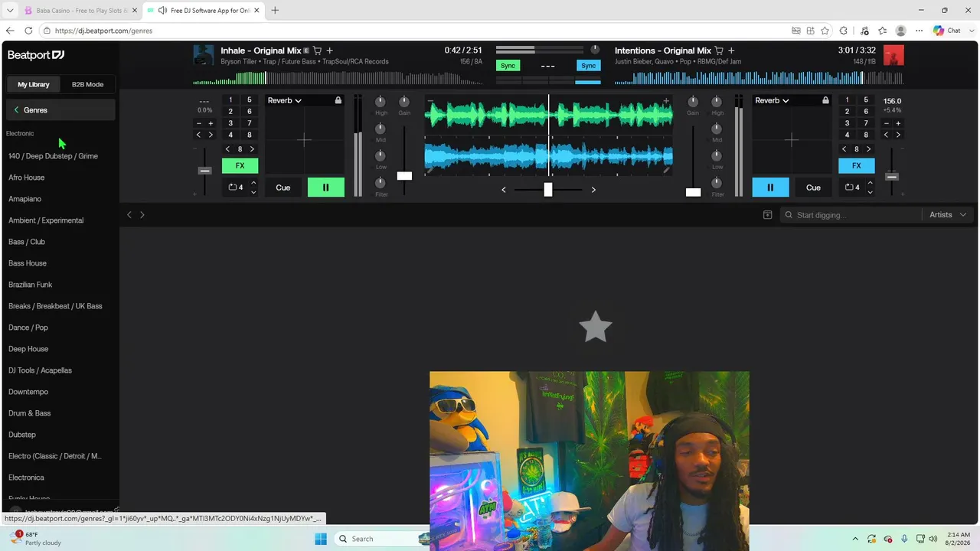980x551 pixels.
Task: Click the left deck Filter knob
Action: point(381,182)
